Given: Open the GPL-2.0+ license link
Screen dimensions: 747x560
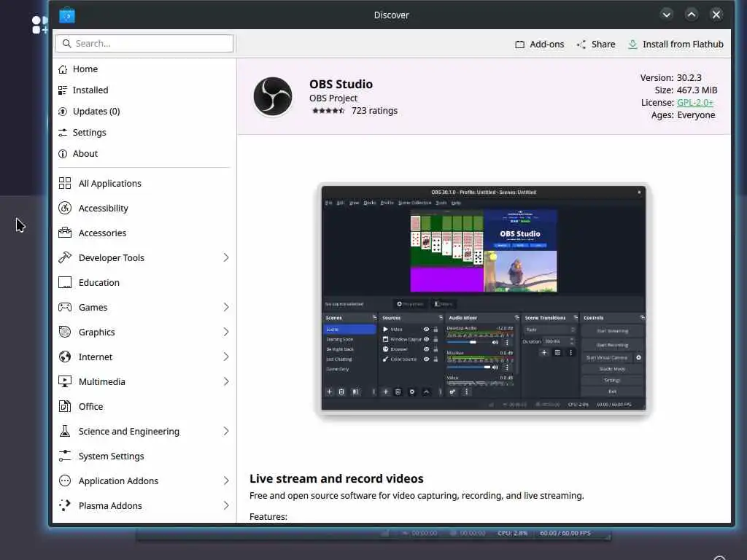Looking at the screenshot, I should coord(695,102).
